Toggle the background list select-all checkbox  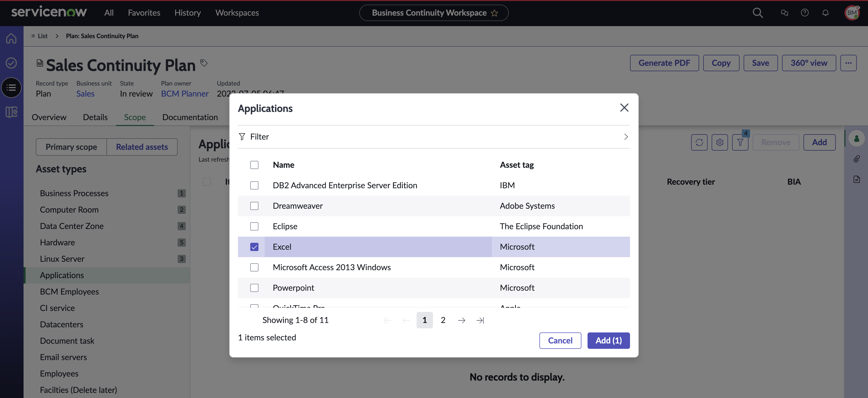point(207,182)
